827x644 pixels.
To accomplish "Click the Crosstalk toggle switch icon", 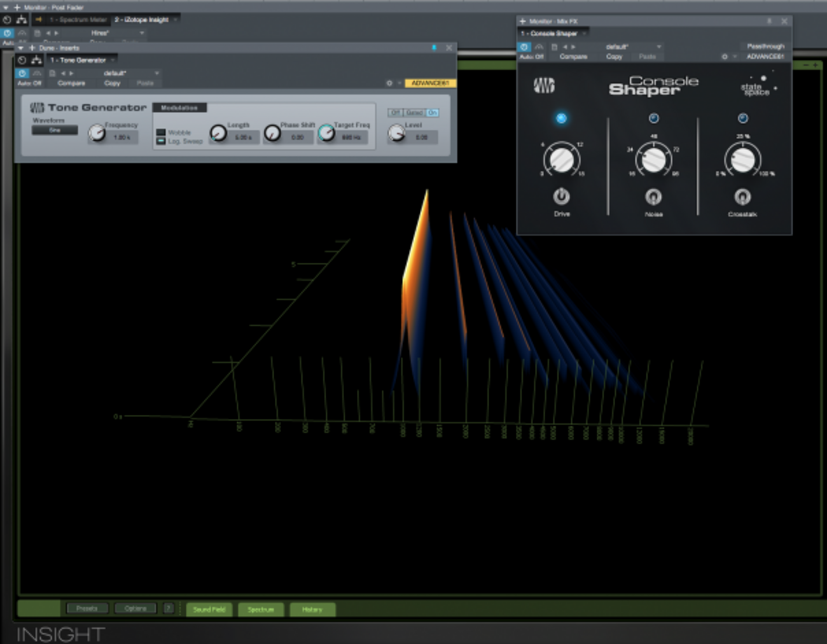I will click(x=742, y=197).
